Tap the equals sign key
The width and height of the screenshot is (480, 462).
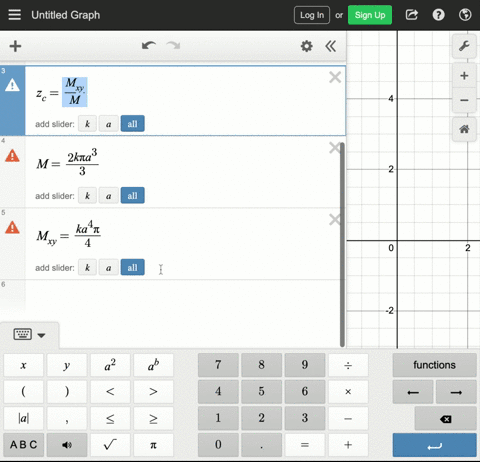pos(305,445)
